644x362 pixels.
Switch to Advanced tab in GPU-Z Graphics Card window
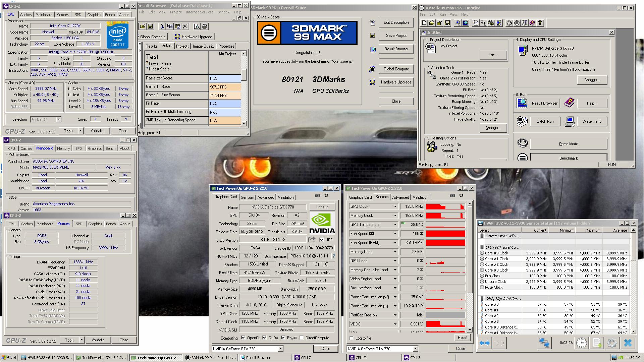266,197
